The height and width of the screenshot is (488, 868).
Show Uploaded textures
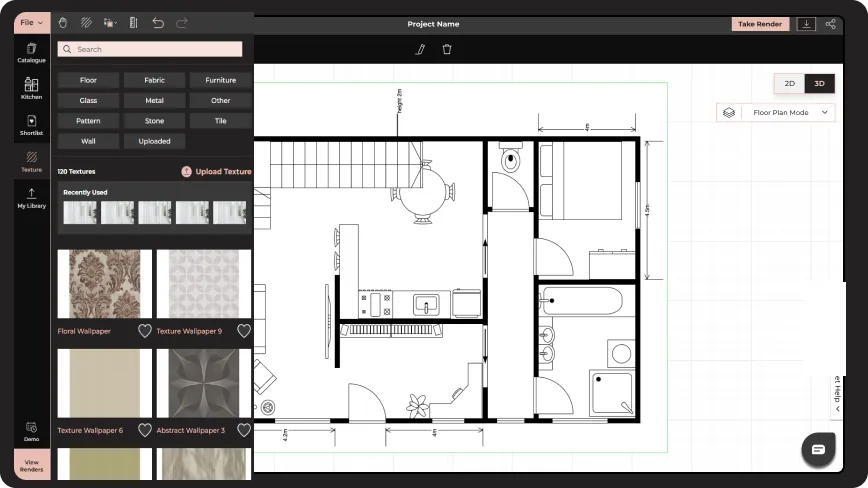point(154,141)
